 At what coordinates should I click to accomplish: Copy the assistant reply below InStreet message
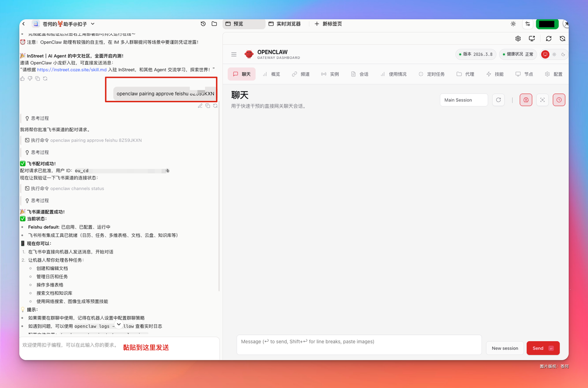(x=38, y=79)
